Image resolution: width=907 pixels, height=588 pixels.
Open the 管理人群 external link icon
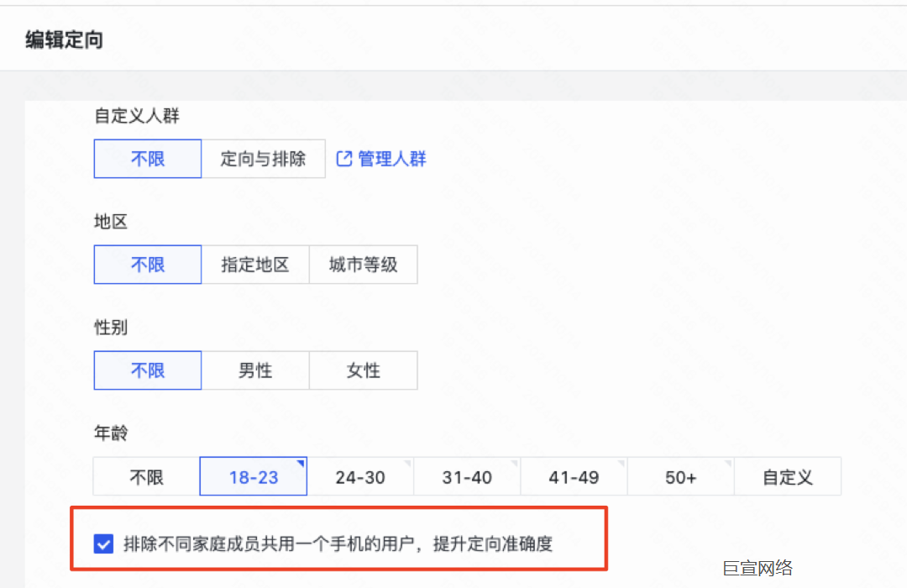click(x=343, y=159)
